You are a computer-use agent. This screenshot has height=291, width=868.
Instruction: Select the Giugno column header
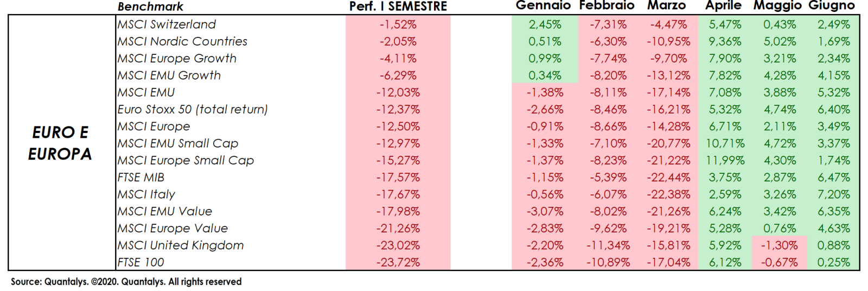(831, 6)
